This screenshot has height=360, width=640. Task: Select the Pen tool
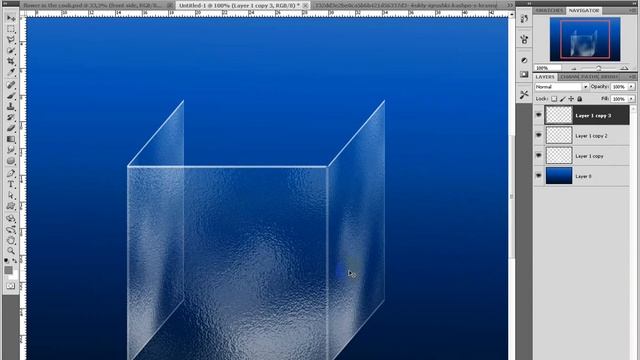point(11,173)
